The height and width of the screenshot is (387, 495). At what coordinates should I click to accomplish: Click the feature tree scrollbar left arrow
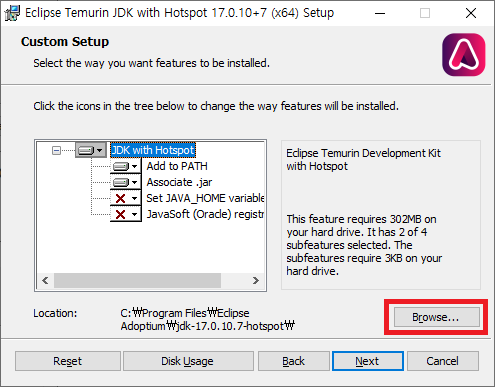coord(45,280)
